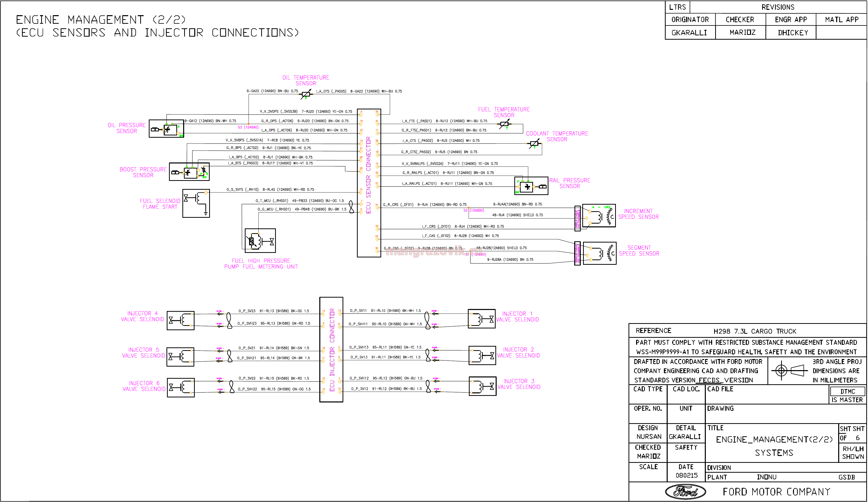The width and height of the screenshot is (868, 503).
Task: Click the fuel high pressure pump metering unit symbol
Action: 260,241
